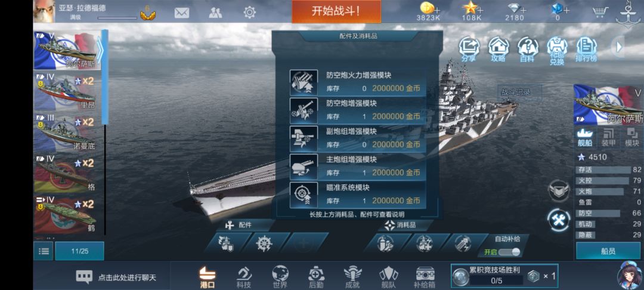The image size is (644, 290).
Task: Click the 分享 share icon
Action: [x=469, y=50]
